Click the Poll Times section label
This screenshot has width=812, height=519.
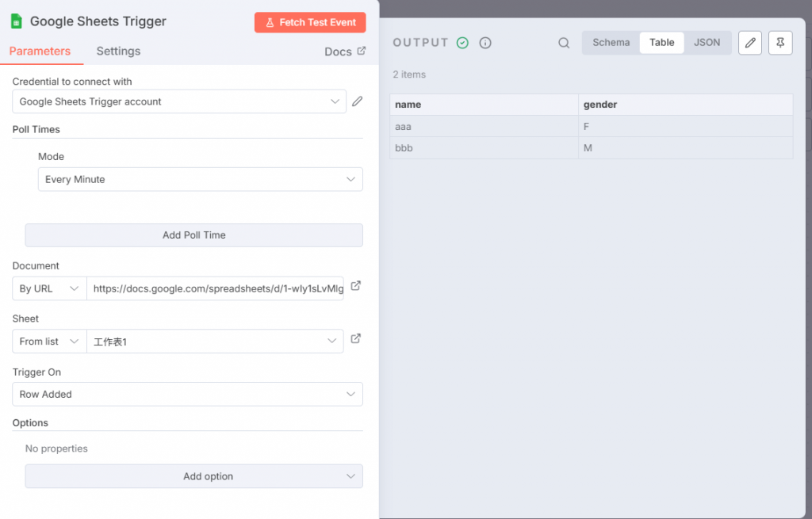[x=36, y=129]
